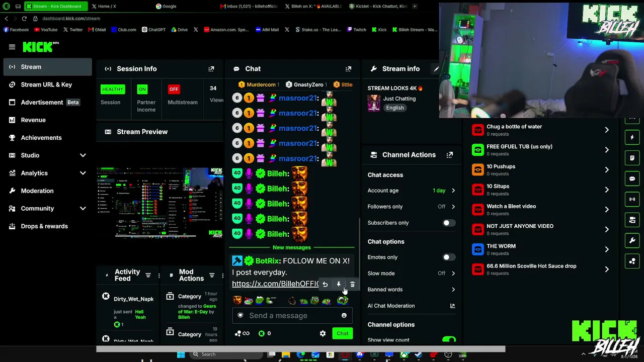The image size is (644, 362).
Task: Click the Windows taskbar Search box
Action: 226,354
